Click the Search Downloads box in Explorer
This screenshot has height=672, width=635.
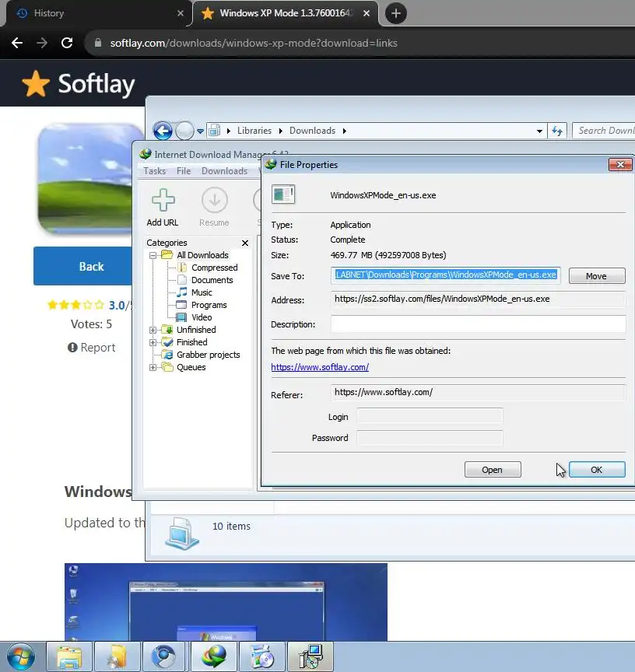pyautogui.click(x=604, y=131)
